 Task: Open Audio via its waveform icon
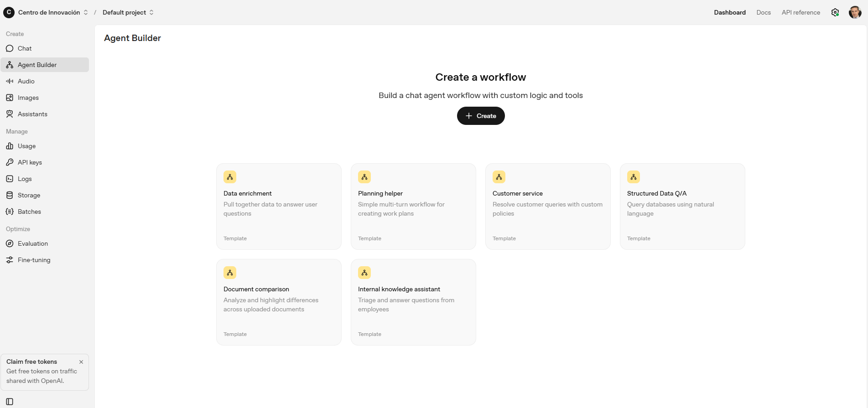[10, 81]
